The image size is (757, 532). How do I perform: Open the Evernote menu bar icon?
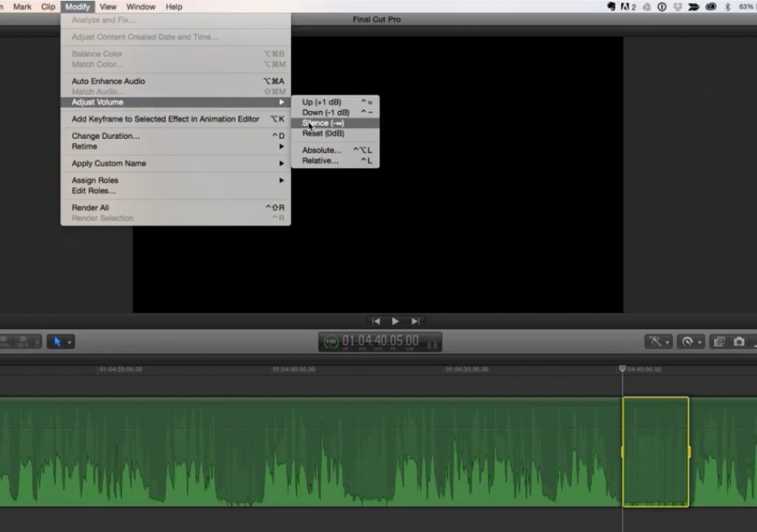611,7
